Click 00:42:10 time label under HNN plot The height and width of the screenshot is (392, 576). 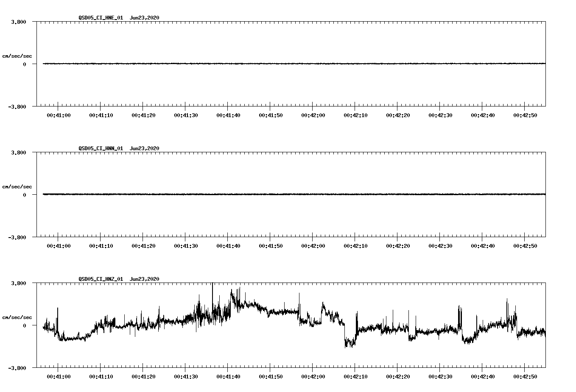(355, 246)
